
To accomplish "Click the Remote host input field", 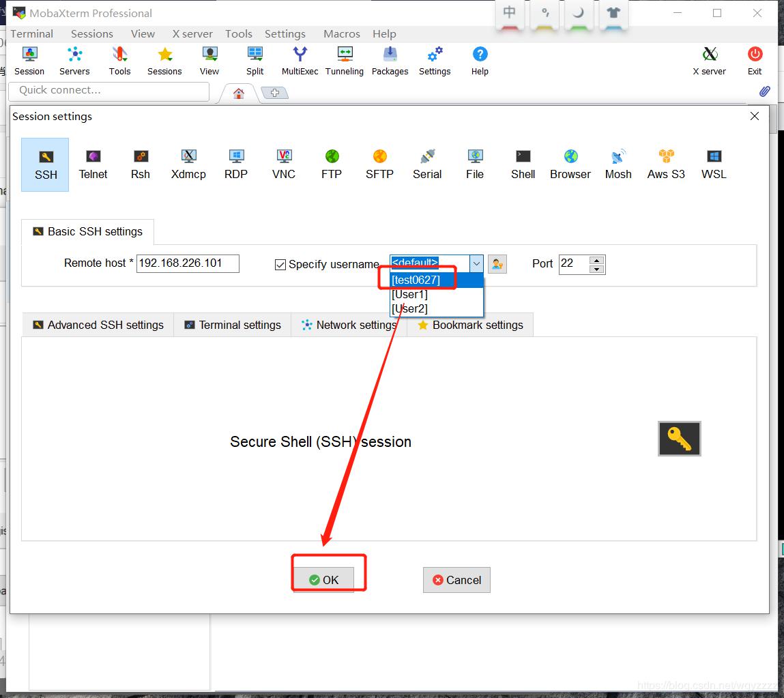I will tap(188, 263).
